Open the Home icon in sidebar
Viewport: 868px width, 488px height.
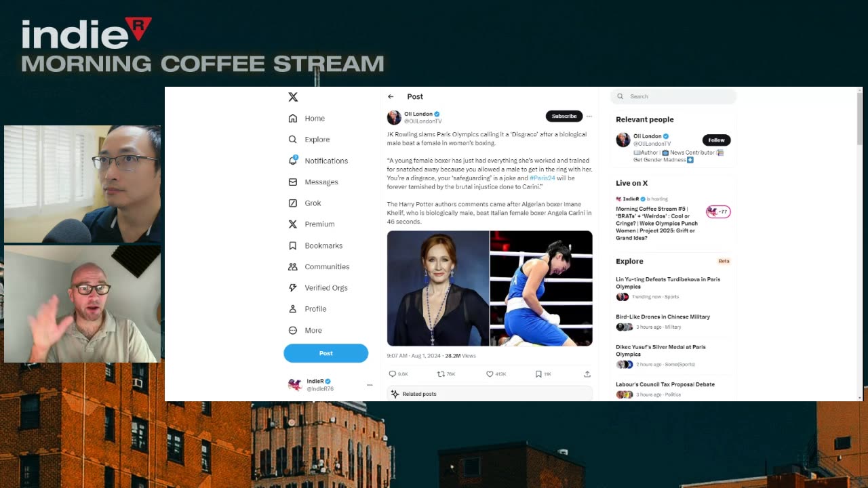293,118
